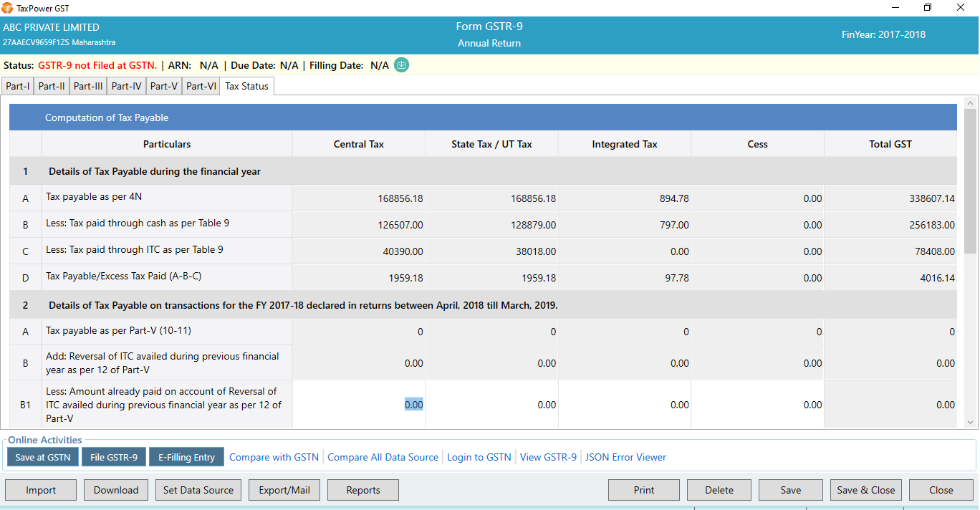Open the Compare with GSTN link
The width and height of the screenshot is (980, 510).
point(274,457)
